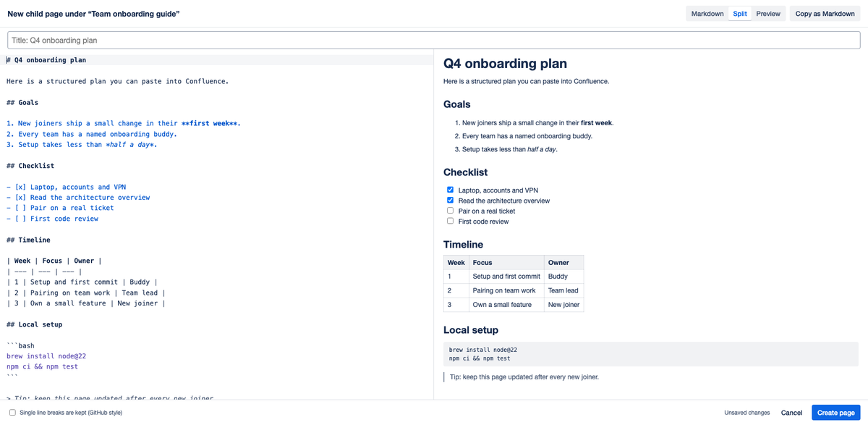Open the Preview view tab
Screen dimensions: 868x425
click(x=768, y=14)
